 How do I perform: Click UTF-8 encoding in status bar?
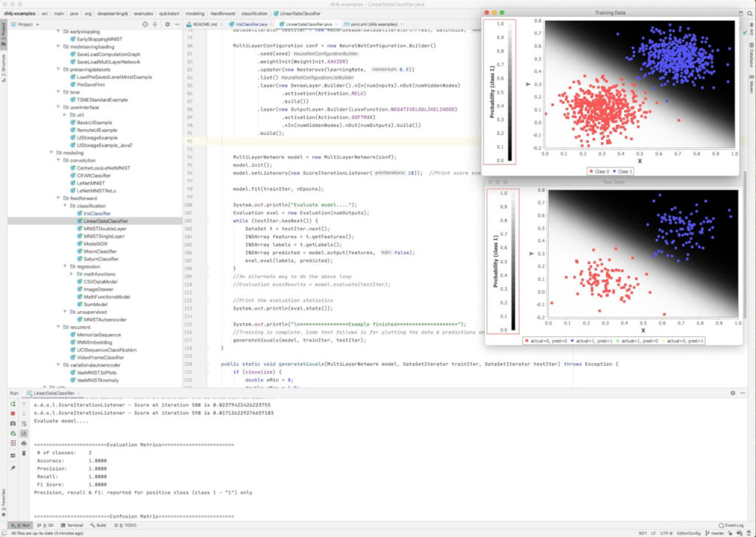(667, 533)
